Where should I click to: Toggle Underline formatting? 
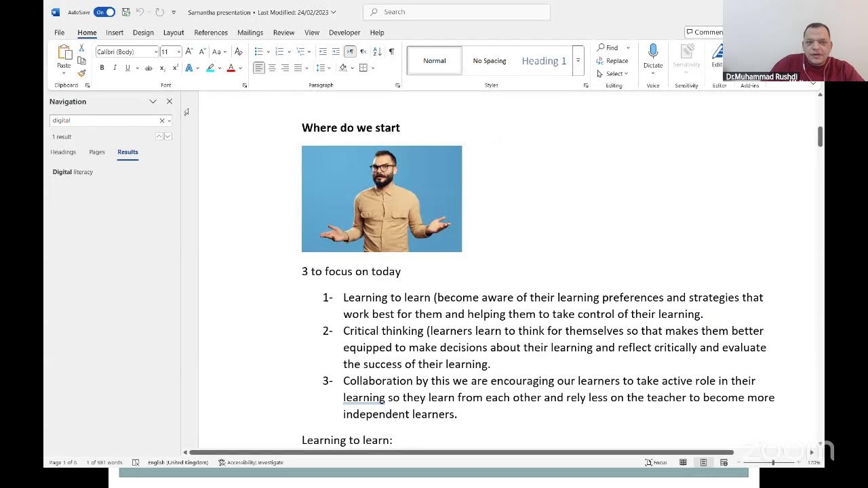click(x=127, y=68)
